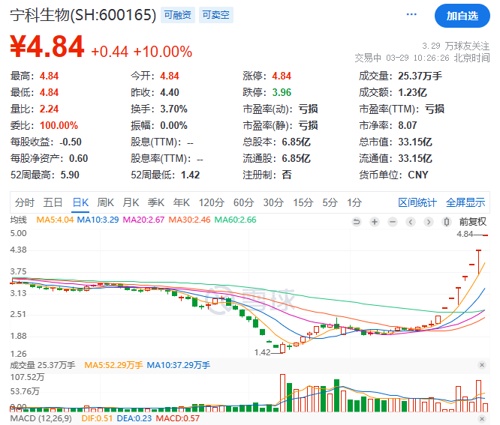Click the 换手 3.70% value
This screenshot has height=425, width=500.
pos(174,109)
